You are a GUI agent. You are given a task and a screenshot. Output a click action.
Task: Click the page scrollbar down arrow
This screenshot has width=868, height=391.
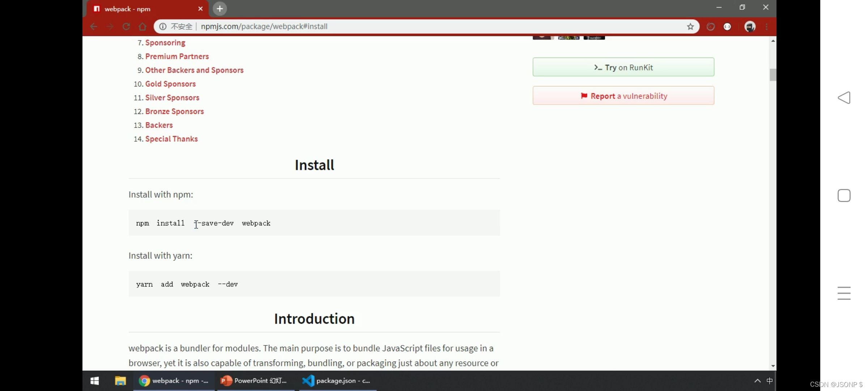pos(773,366)
